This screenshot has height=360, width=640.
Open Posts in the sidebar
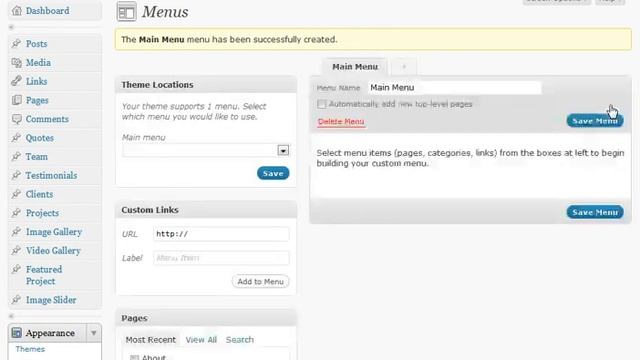pyautogui.click(x=36, y=44)
